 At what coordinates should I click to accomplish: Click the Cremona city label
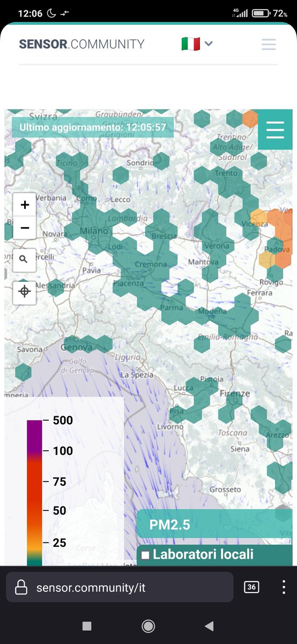(150, 265)
